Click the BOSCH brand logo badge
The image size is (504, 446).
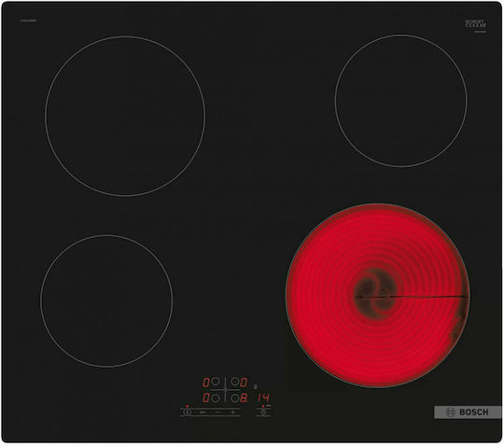point(468,412)
